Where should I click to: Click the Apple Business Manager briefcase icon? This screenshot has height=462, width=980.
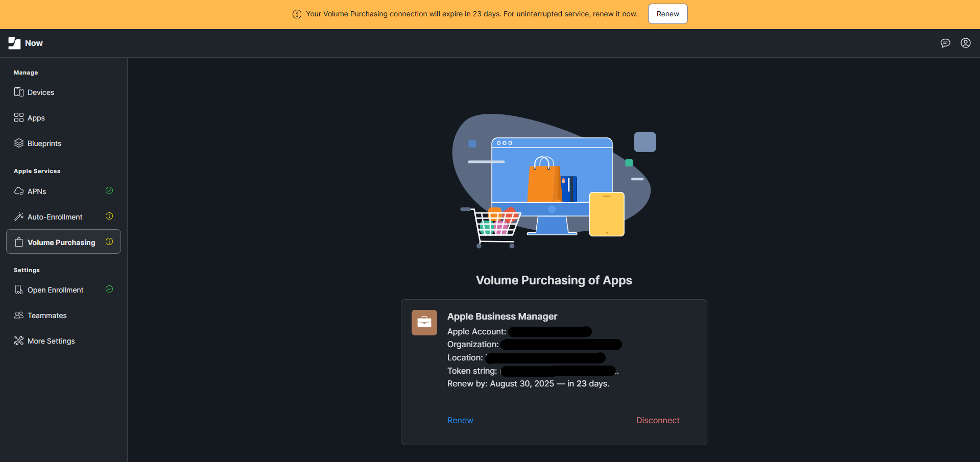[x=424, y=322]
